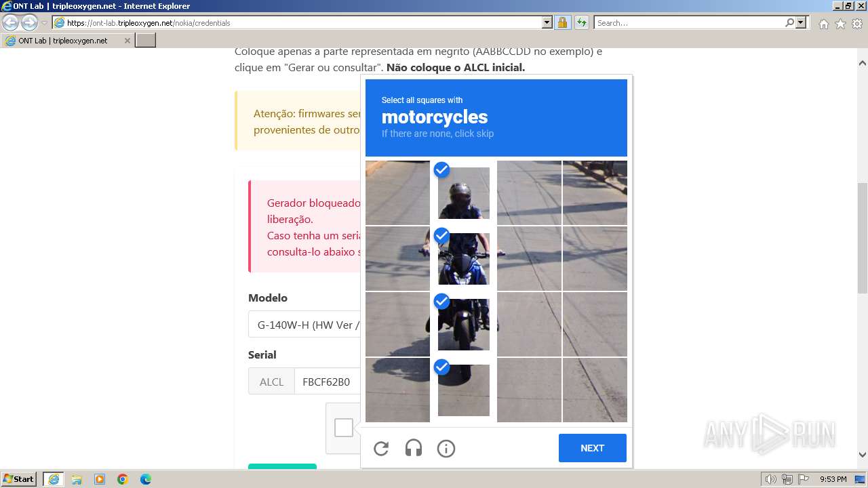Expand the address bar dropdown arrow

pyautogui.click(x=547, y=22)
